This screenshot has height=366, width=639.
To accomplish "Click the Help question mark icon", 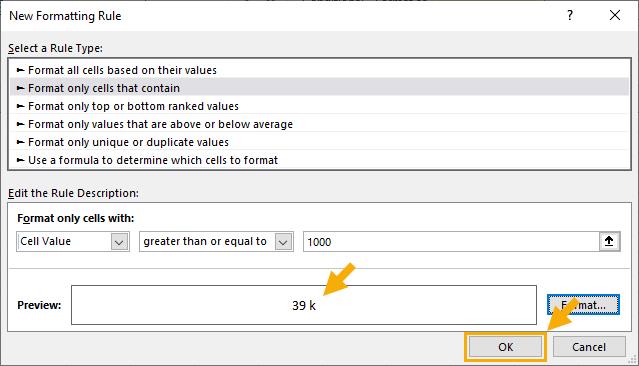I will pos(570,15).
